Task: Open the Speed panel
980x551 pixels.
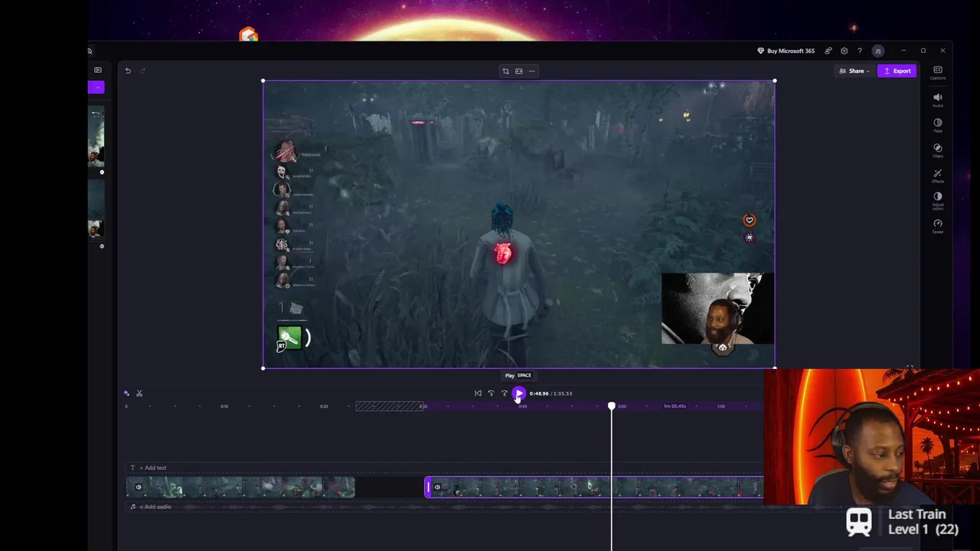Action: (938, 226)
